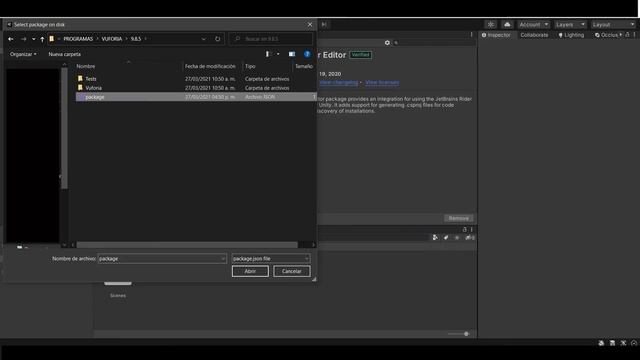This screenshot has width=640, height=360.
Task: Open Package Manager gear settings
Action: click(387, 42)
